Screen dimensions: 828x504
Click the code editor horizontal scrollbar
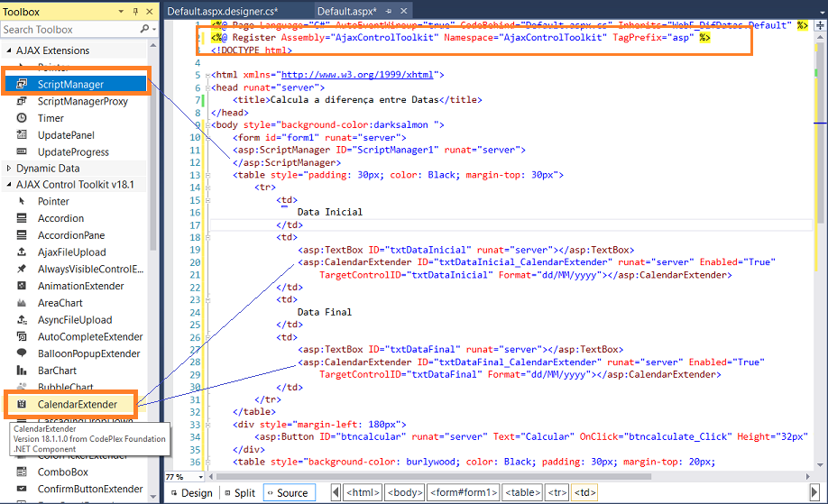[x=433, y=476]
